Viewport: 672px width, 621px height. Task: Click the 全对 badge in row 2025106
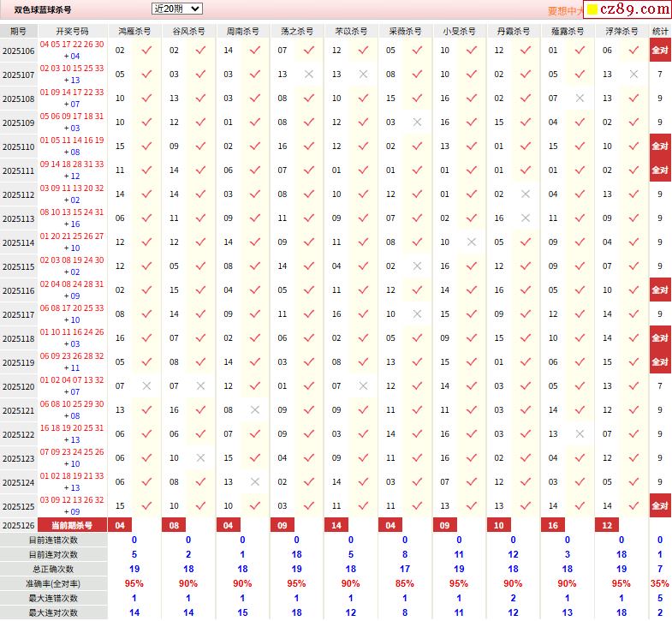coord(660,51)
